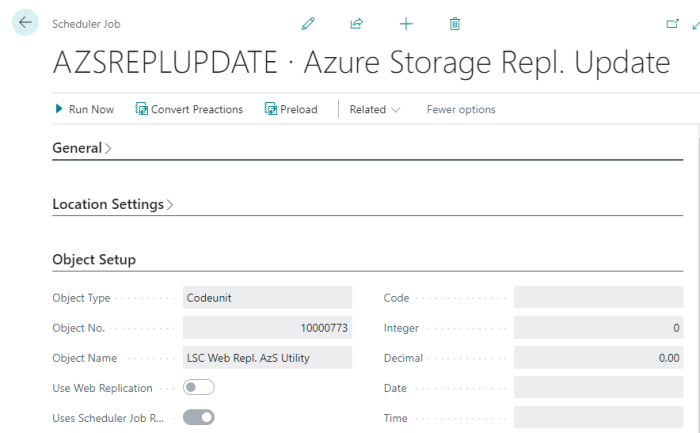
Task: Click the collapse page arrow icon
Action: point(696,23)
